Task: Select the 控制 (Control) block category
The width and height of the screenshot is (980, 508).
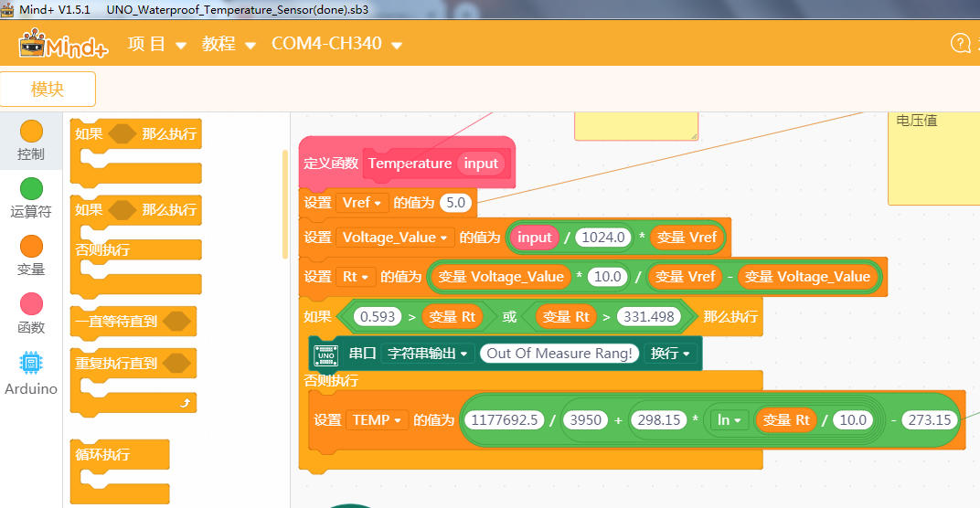Action: (x=31, y=141)
